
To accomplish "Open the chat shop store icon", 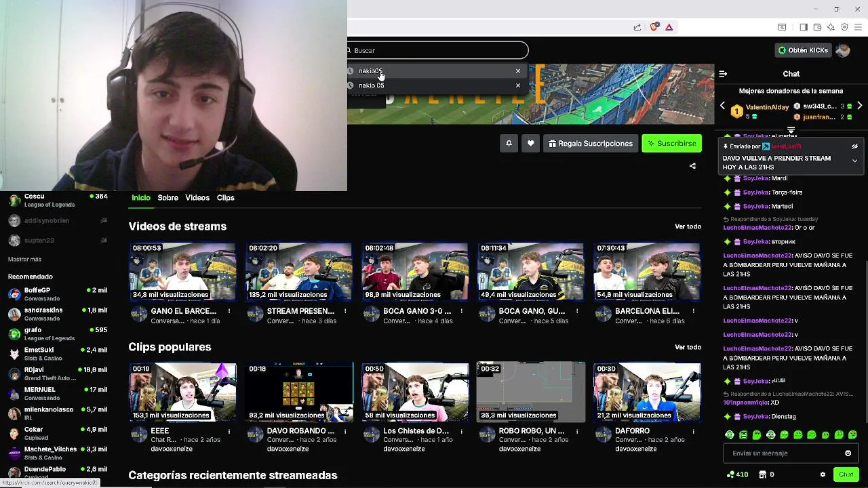I will point(762,474).
